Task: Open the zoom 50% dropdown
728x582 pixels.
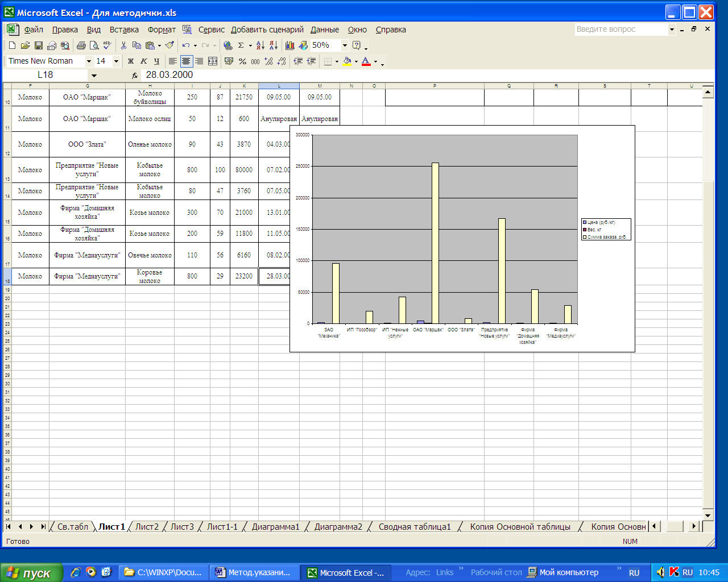Action: click(x=345, y=45)
